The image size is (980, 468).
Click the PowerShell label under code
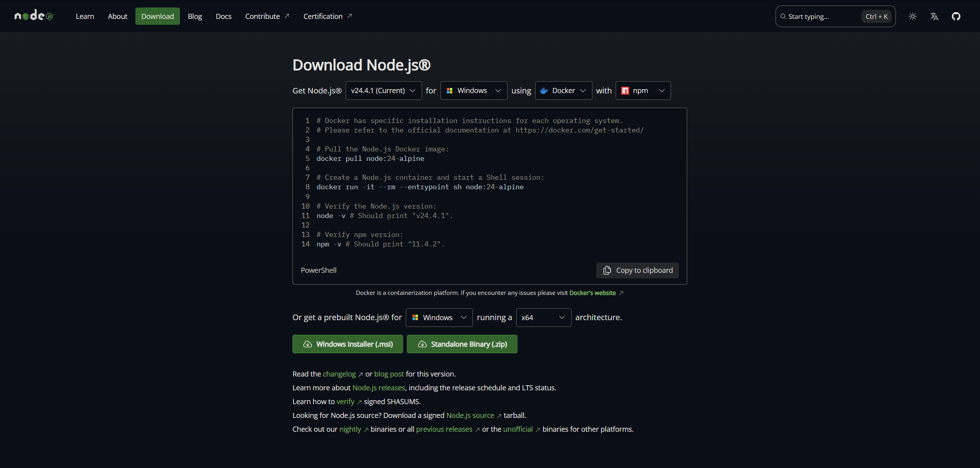(319, 270)
